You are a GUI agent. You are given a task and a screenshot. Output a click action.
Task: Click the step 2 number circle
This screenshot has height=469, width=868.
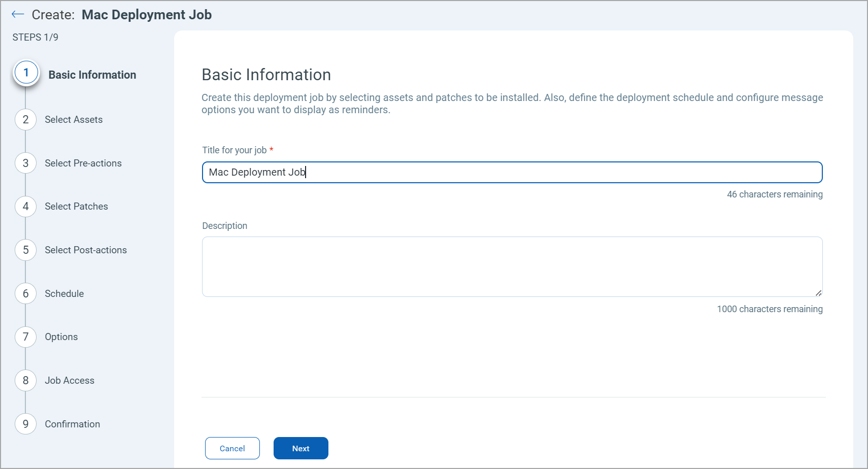tap(25, 120)
